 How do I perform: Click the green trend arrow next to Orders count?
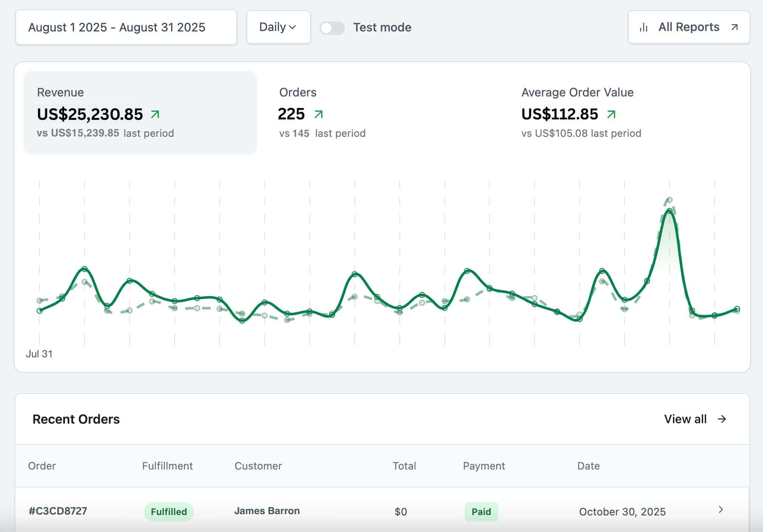pyautogui.click(x=318, y=114)
